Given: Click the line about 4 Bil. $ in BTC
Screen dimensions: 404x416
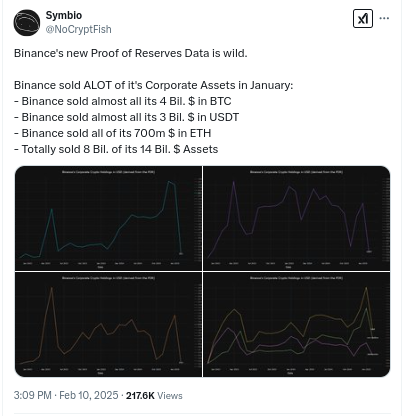Looking at the screenshot, I should pos(123,101).
